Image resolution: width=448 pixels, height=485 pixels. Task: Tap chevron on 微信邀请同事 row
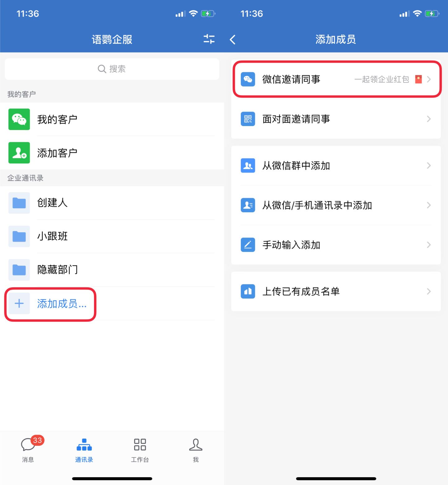click(429, 79)
